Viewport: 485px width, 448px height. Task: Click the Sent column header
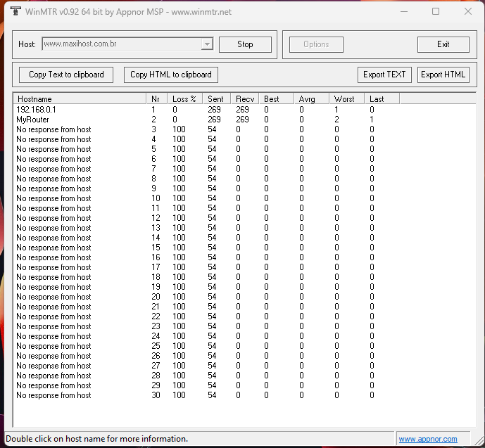[217, 99]
